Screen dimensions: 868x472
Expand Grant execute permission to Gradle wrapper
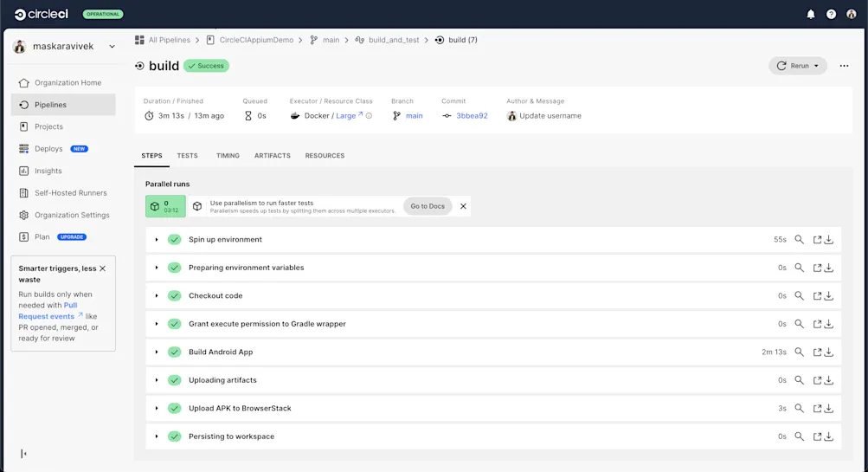[157, 324]
